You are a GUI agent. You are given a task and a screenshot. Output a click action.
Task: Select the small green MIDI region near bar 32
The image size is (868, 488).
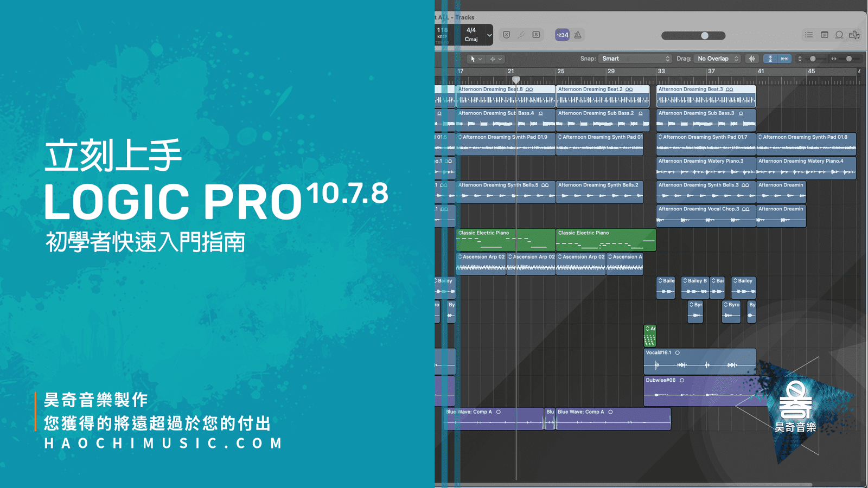point(649,336)
